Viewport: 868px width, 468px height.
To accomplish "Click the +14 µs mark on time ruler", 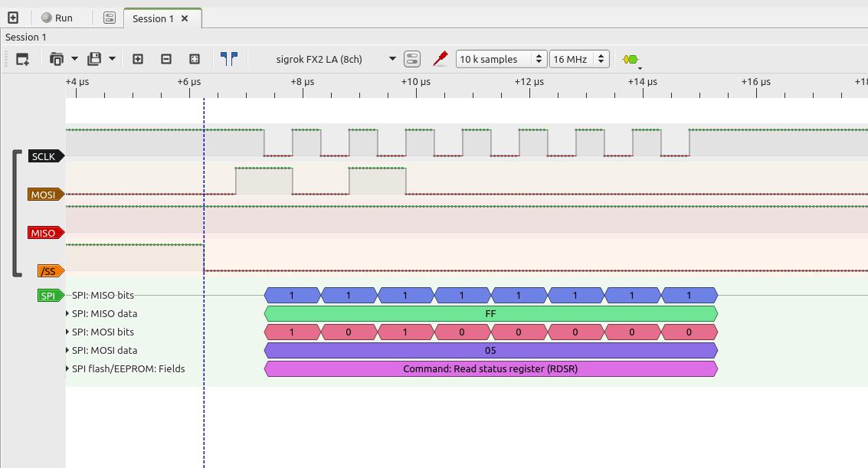I will (x=643, y=82).
